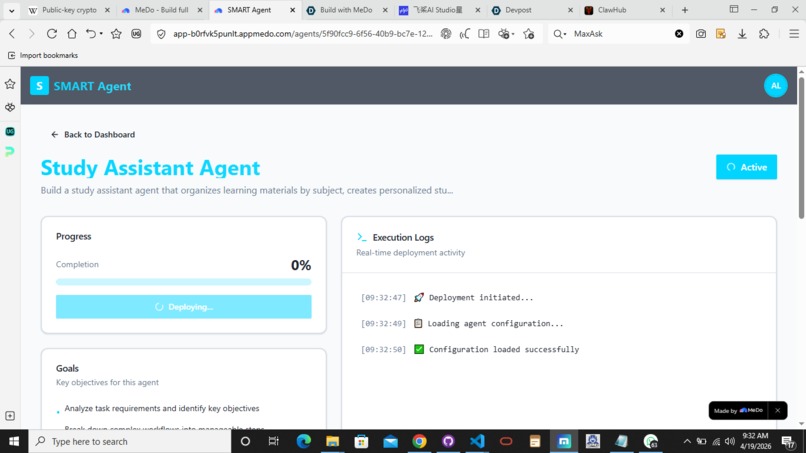Image resolution: width=806 pixels, height=453 pixels.
Task: Click the completion progress bar
Action: [x=184, y=282]
